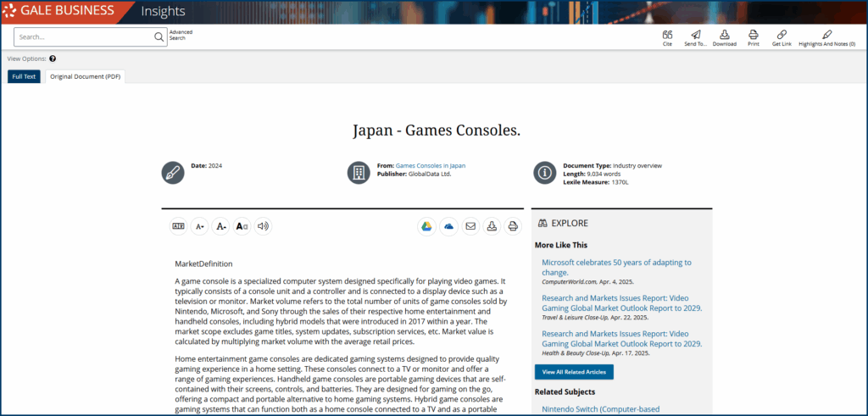Click the larger A font-size icon

tap(220, 226)
